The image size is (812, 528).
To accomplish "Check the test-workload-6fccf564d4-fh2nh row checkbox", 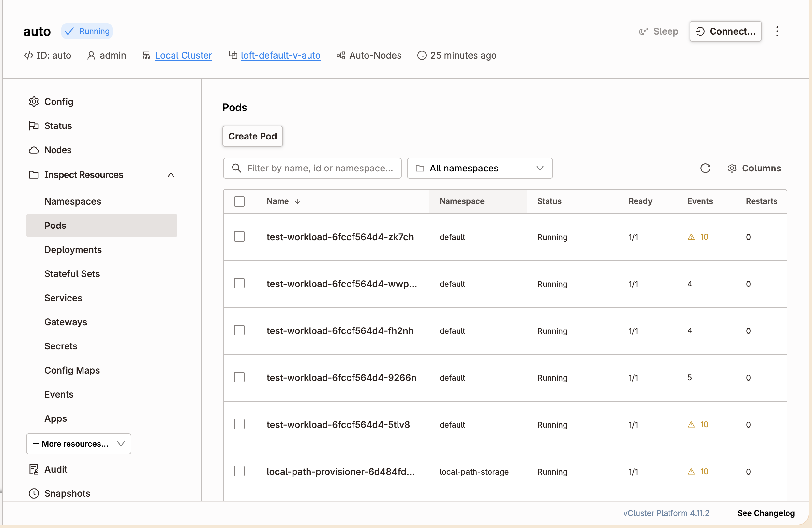I will click(x=239, y=330).
